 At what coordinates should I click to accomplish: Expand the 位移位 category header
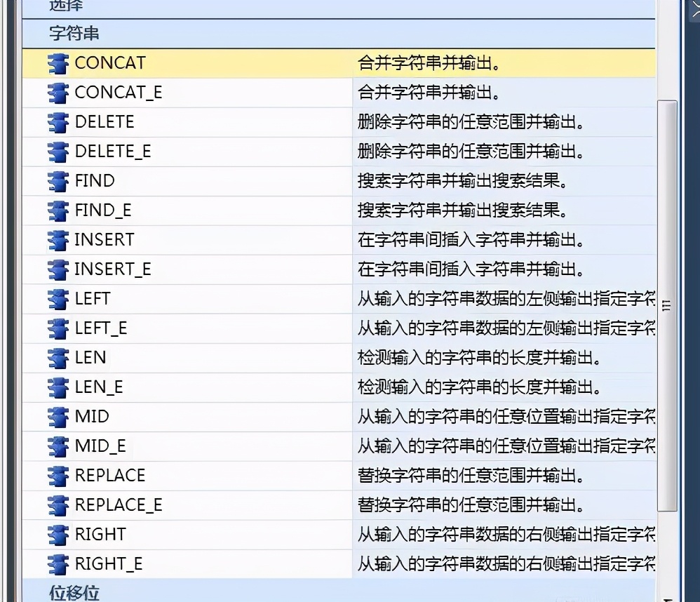74,592
